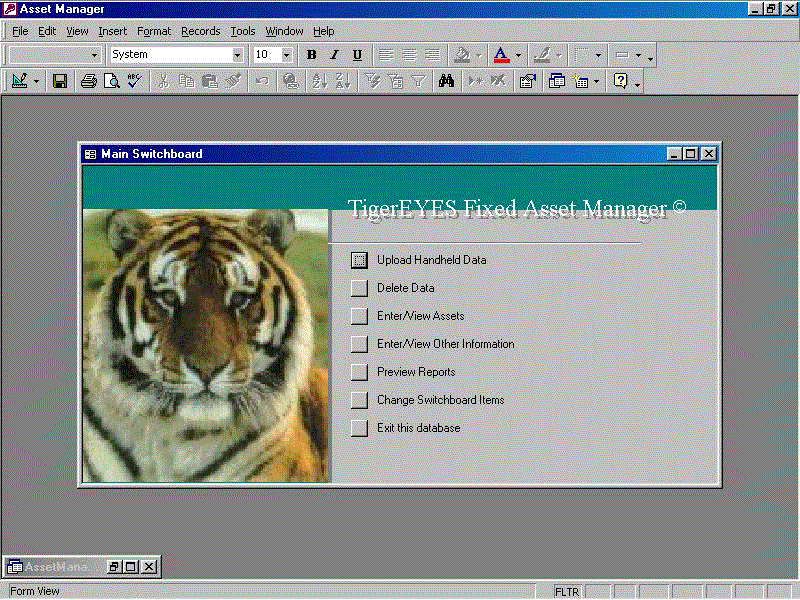This screenshot has height=600, width=800.
Task: Click the Apply Filter funnel icon
Action: pos(418,81)
